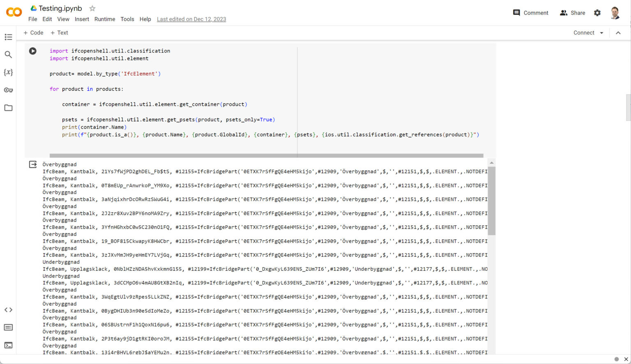This screenshot has height=364, width=631.
Task: Open the notebook search sidebar
Action: [8, 54]
